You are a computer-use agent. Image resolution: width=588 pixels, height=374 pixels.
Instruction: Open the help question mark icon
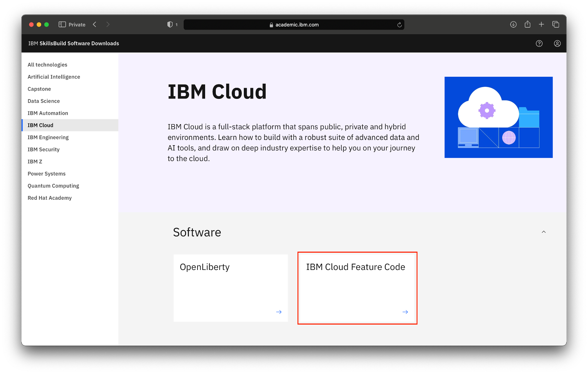539,44
